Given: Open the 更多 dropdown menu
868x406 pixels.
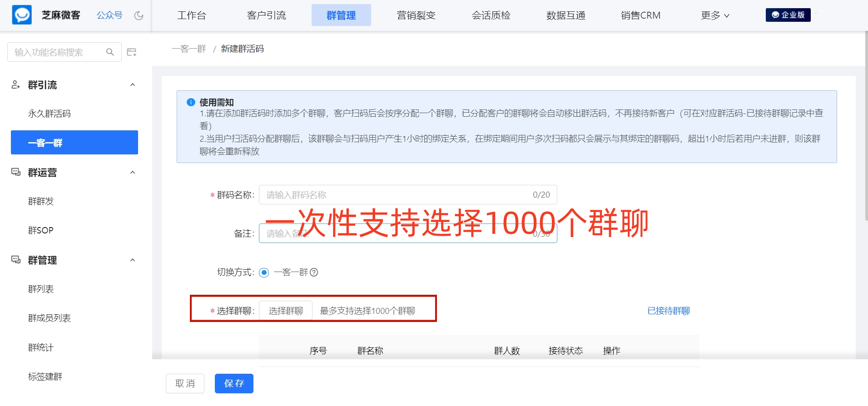Looking at the screenshot, I should point(715,15).
